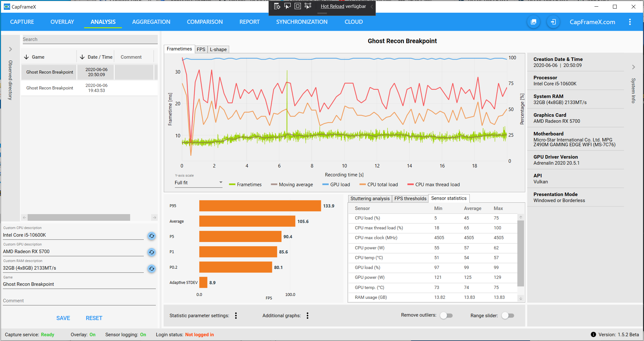
Task: Open the Y-axis scale Full fit dropdown
Action: tap(198, 183)
